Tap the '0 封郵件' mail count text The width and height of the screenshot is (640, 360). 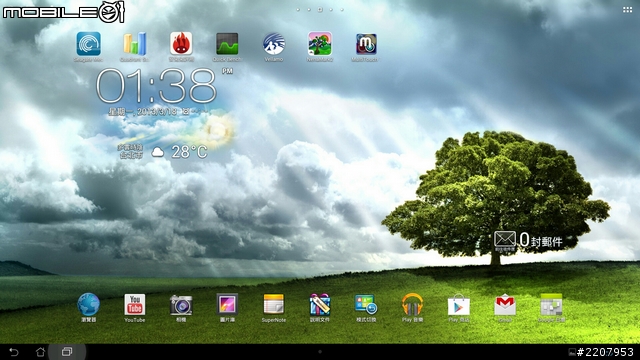(541, 240)
